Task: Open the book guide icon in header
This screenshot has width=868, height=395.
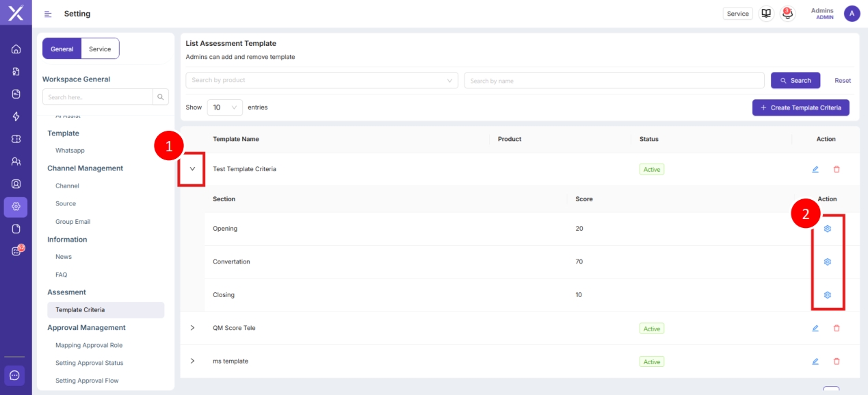Action: [766, 14]
